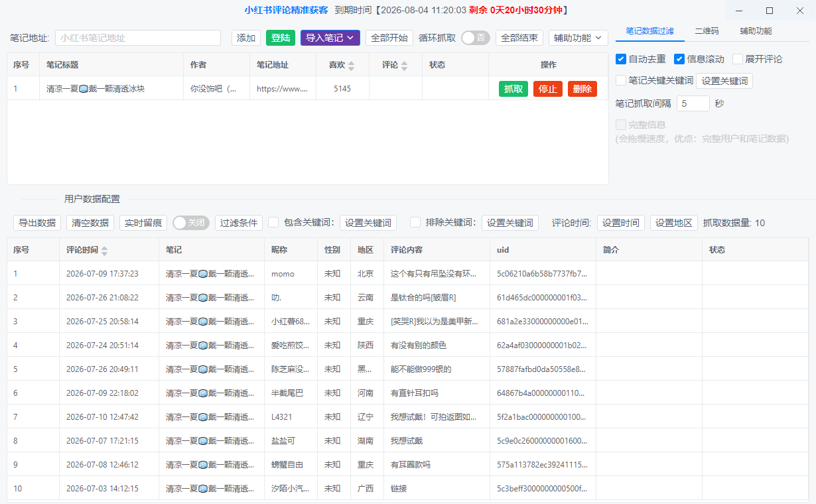Click nickname 盐盐可 cell

tap(291, 440)
